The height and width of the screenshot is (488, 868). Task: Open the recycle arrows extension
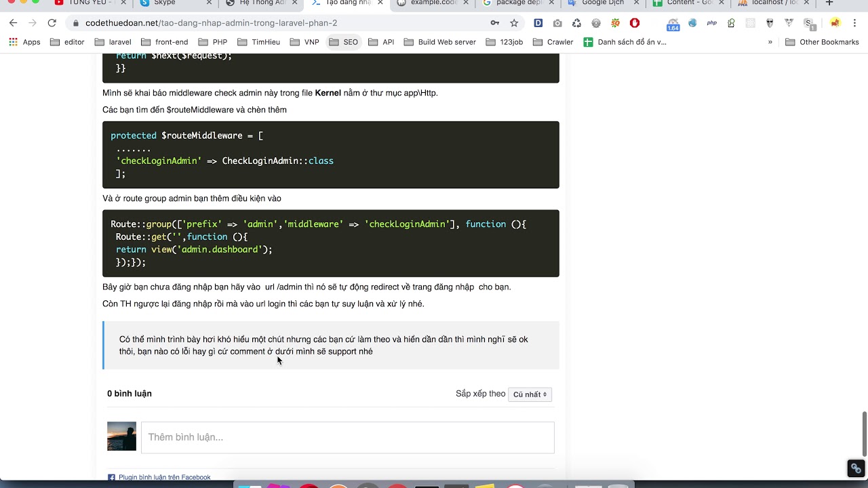coord(576,23)
